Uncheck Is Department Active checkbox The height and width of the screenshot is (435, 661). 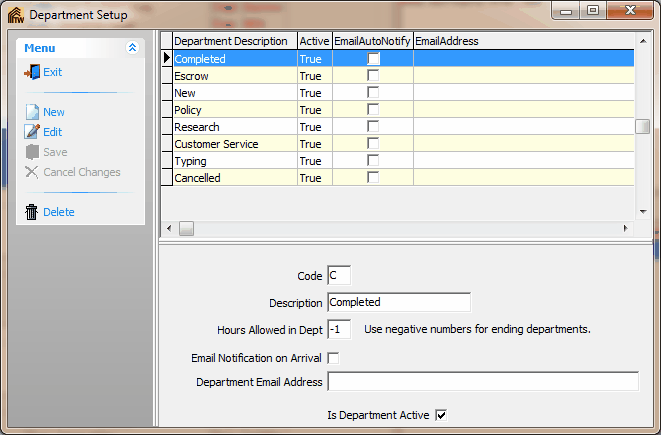pyautogui.click(x=440, y=414)
